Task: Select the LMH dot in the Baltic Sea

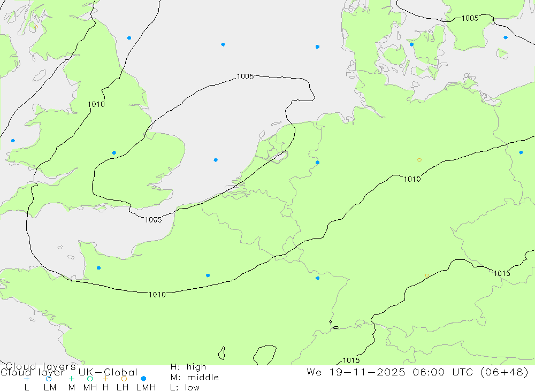Action: 506,37
